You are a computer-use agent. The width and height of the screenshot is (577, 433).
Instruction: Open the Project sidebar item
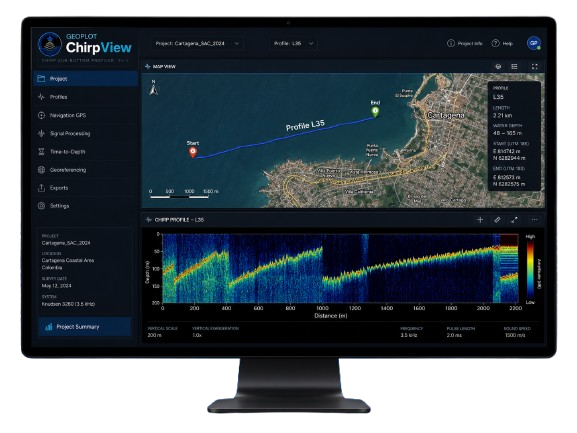pyautogui.click(x=85, y=79)
